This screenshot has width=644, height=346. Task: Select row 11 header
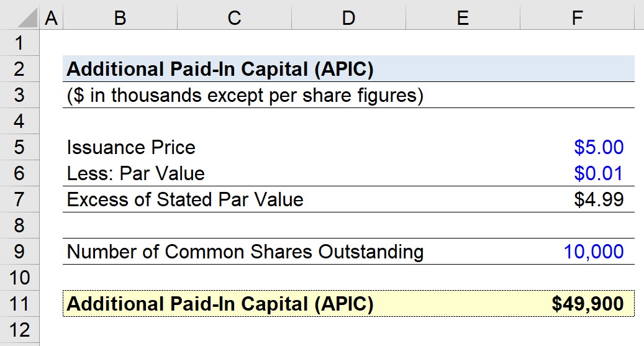click(19, 304)
